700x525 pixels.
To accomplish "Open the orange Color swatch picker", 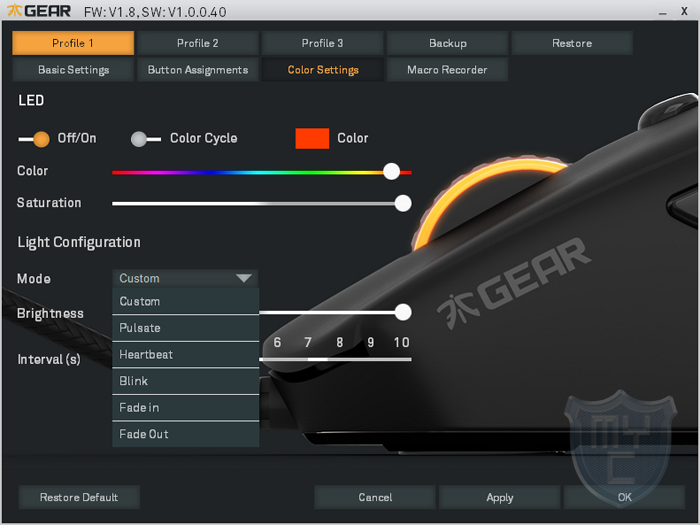I will point(312,138).
